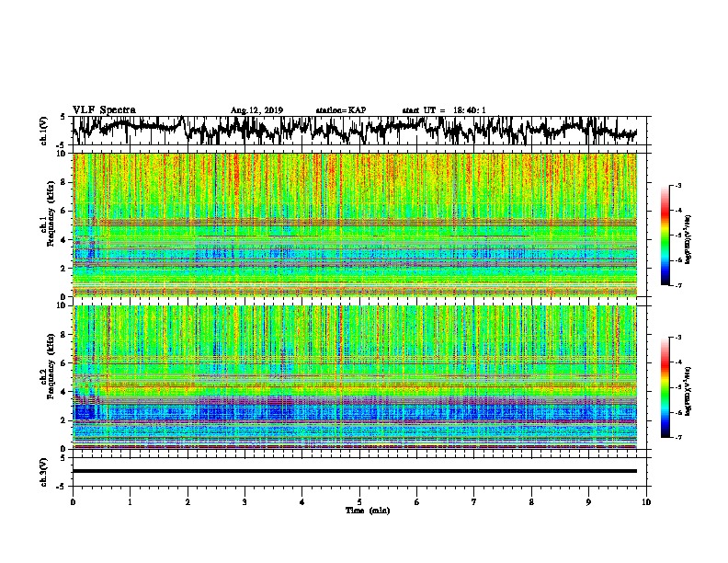Click inside the ch.1 spectrogram panel
728x563 pixels.
[x=355, y=224]
